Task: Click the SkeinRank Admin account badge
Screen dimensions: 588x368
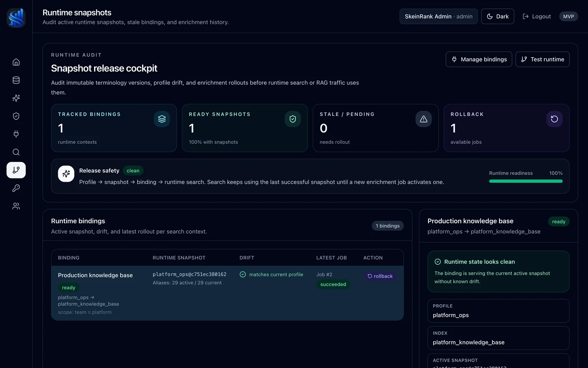Action: coord(438,16)
